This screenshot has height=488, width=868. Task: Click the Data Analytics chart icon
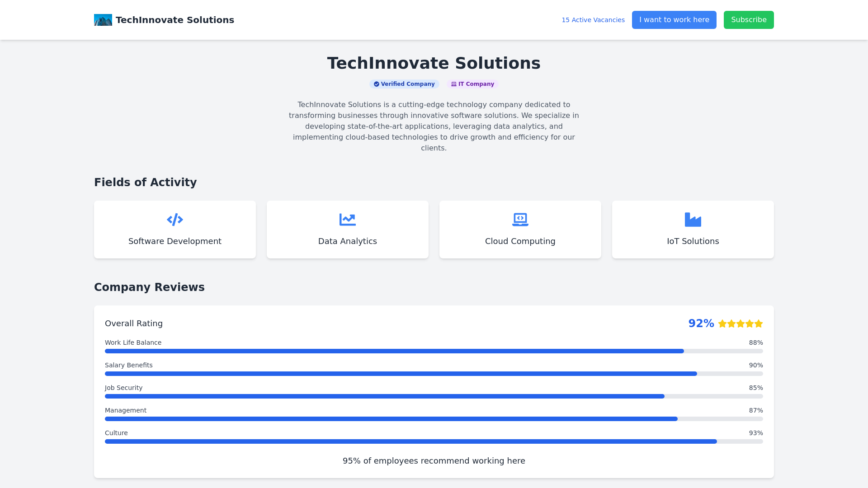click(348, 220)
